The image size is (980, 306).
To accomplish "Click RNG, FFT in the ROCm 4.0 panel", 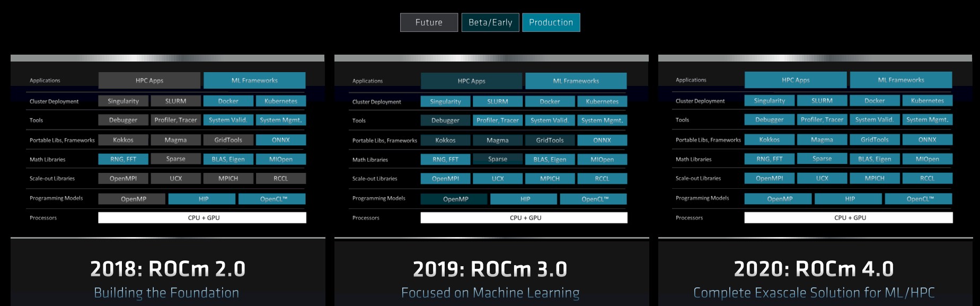I will coord(770,159).
